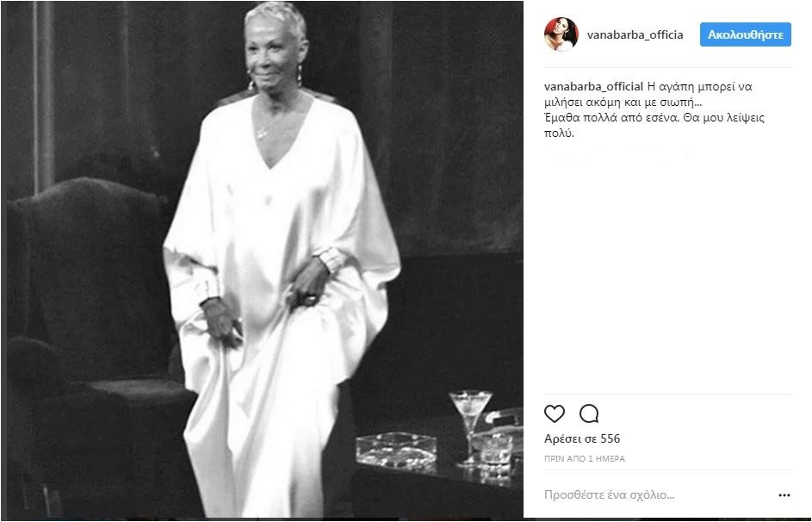Click the word πολύ ending the caption
This screenshot has height=522, width=812.
[559, 134]
